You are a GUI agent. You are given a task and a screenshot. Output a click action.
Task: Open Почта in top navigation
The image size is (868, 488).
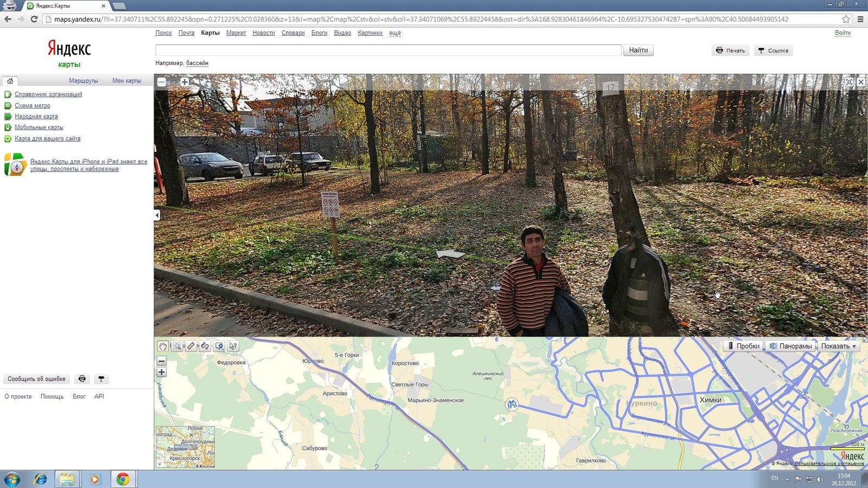[x=186, y=33]
